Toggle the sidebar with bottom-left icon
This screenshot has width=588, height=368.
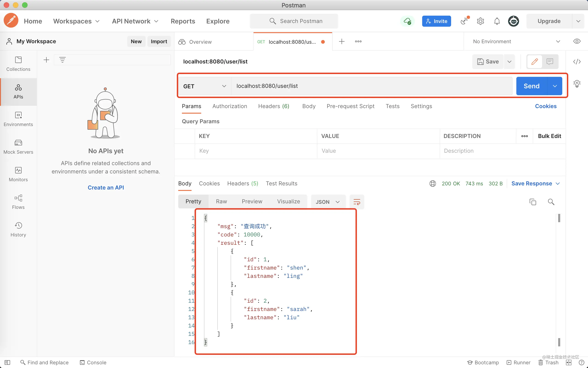pos(7,362)
